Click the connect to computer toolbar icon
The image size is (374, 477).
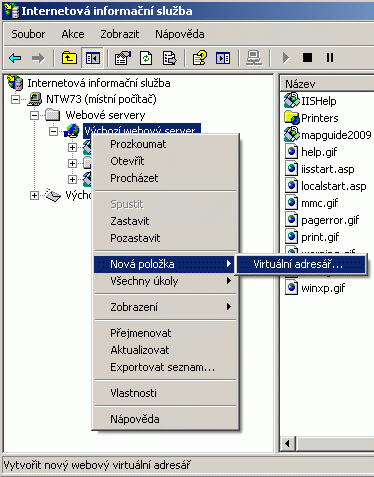click(x=254, y=58)
